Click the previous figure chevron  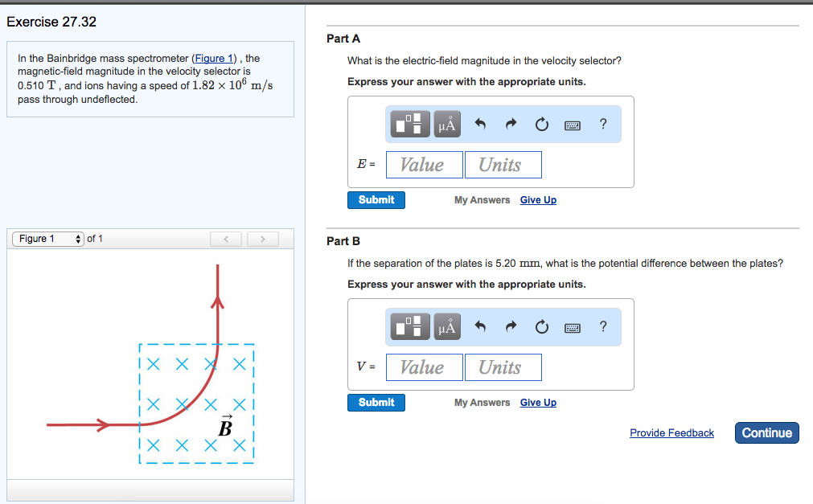click(225, 238)
